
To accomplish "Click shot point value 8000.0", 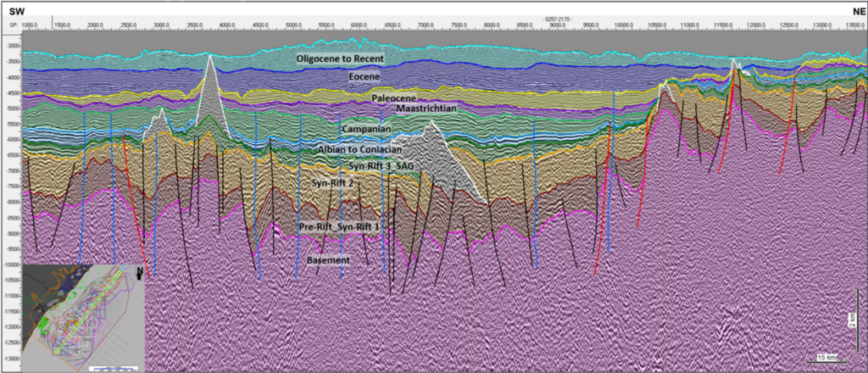I will (x=492, y=25).
